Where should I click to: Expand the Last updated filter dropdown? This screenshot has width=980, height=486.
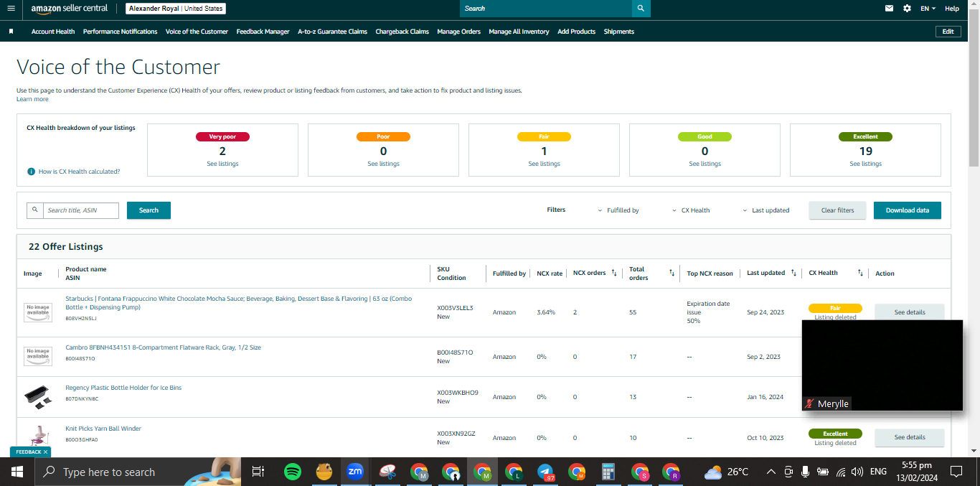click(766, 210)
